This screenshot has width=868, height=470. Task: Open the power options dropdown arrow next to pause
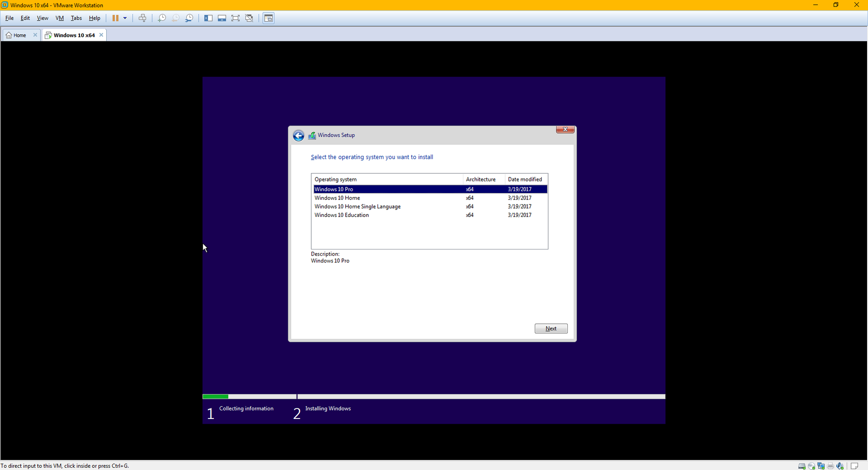[125, 18]
